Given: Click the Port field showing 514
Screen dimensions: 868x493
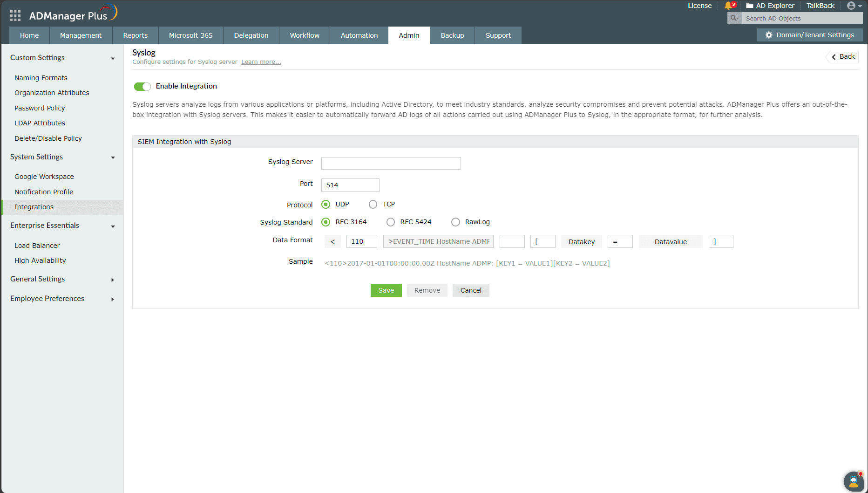Looking at the screenshot, I should coord(350,185).
